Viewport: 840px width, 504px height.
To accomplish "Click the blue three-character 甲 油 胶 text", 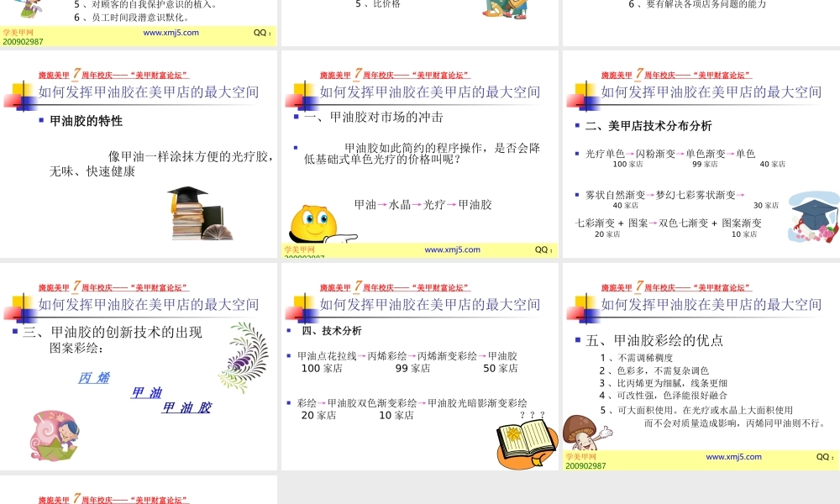I will click(x=186, y=408).
